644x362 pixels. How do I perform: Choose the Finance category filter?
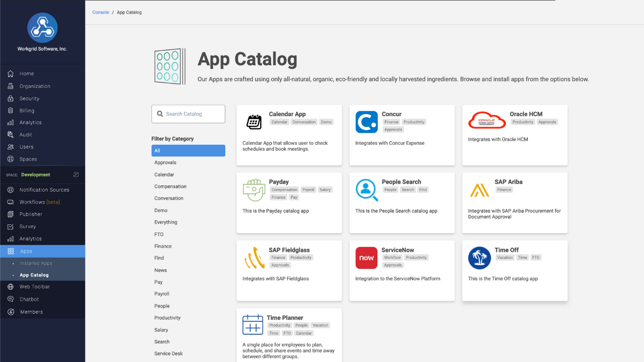pos(163,246)
